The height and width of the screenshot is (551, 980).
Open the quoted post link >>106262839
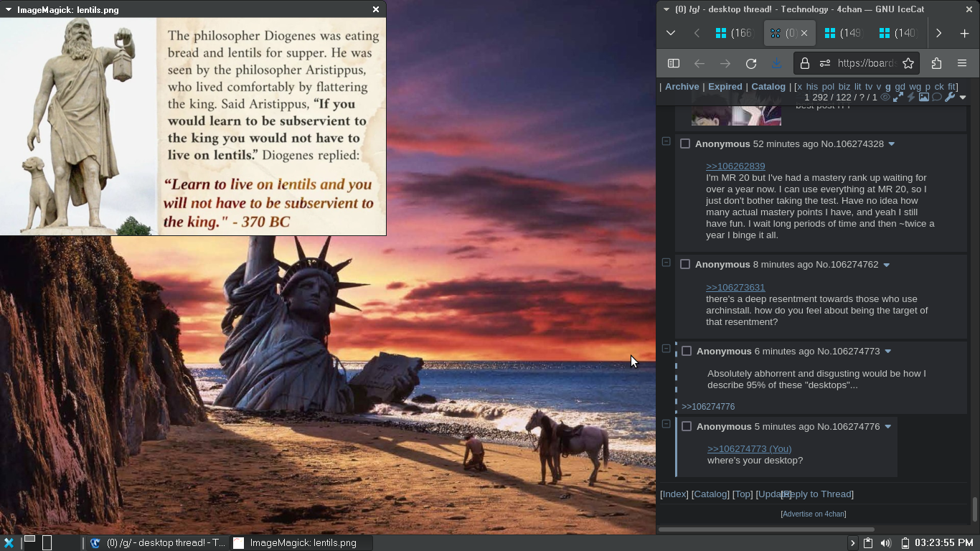(735, 166)
